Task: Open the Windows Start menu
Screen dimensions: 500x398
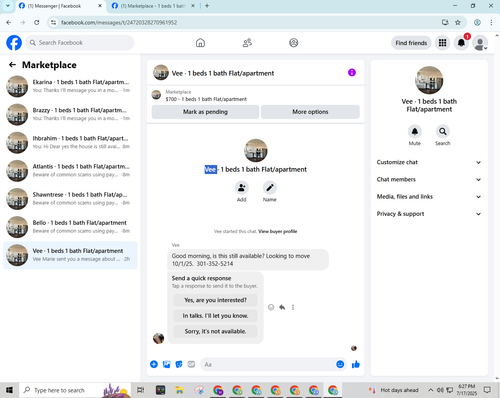Action: 9,390
